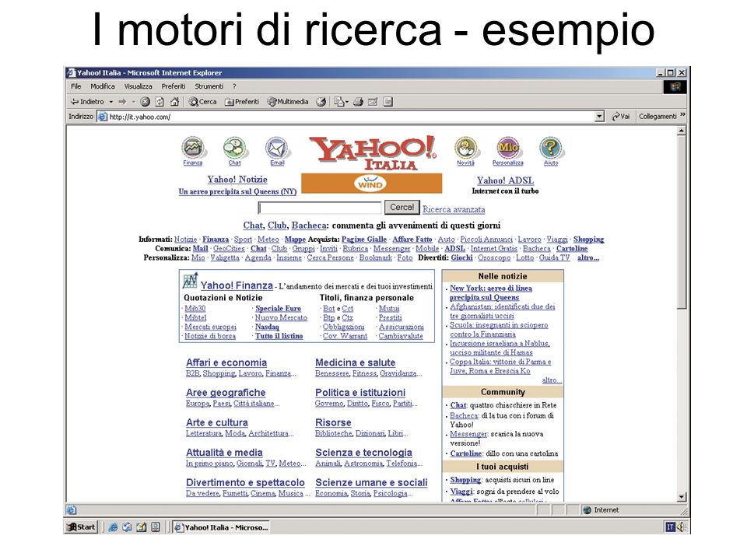747x560 pixels.
Task: Expand the Mail icon dropdown arrow
Action: click(x=347, y=101)
